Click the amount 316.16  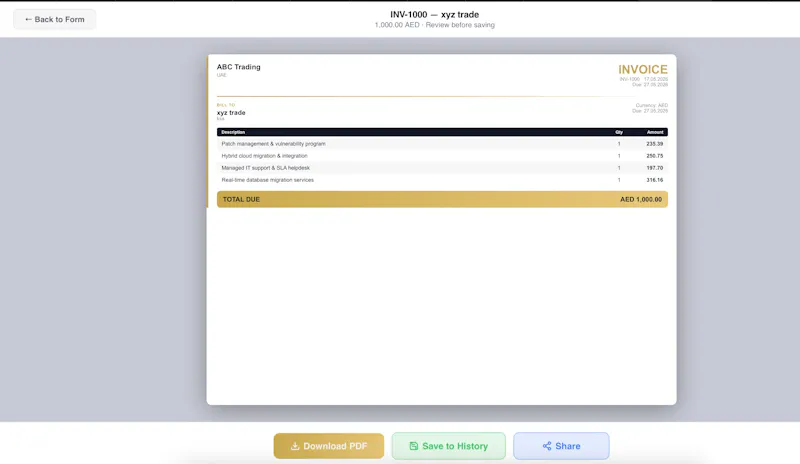pos(655,180)
